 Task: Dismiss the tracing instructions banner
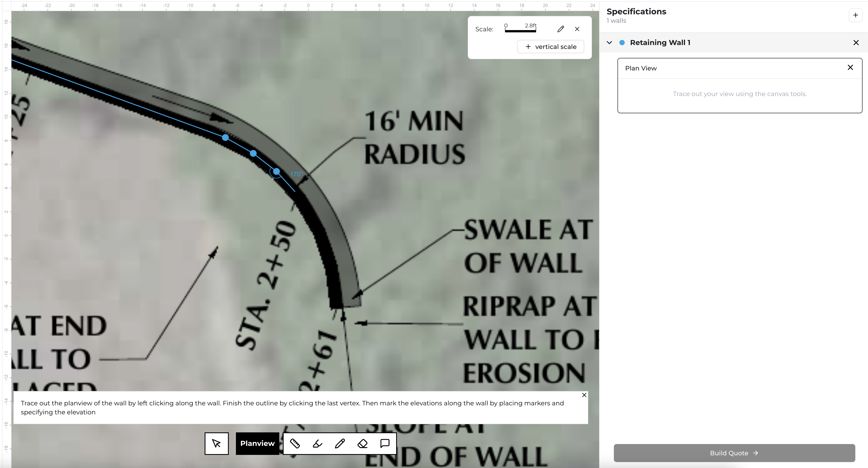(584, 395)
